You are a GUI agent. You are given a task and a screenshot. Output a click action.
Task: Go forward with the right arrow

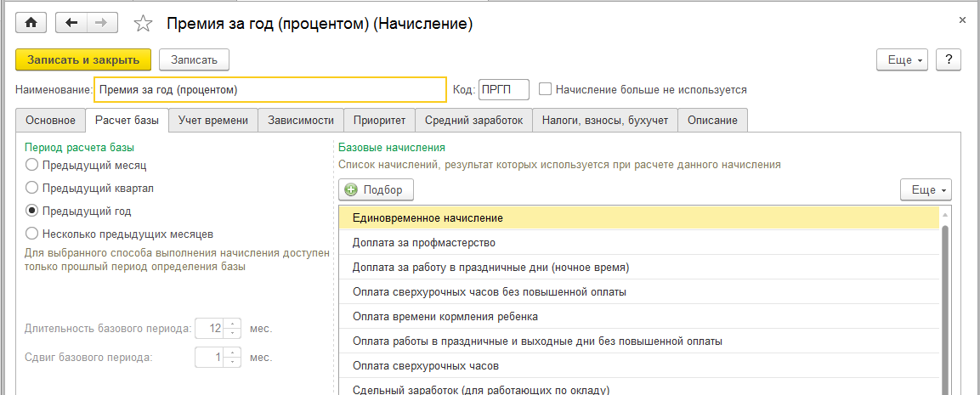pos(101,24)
